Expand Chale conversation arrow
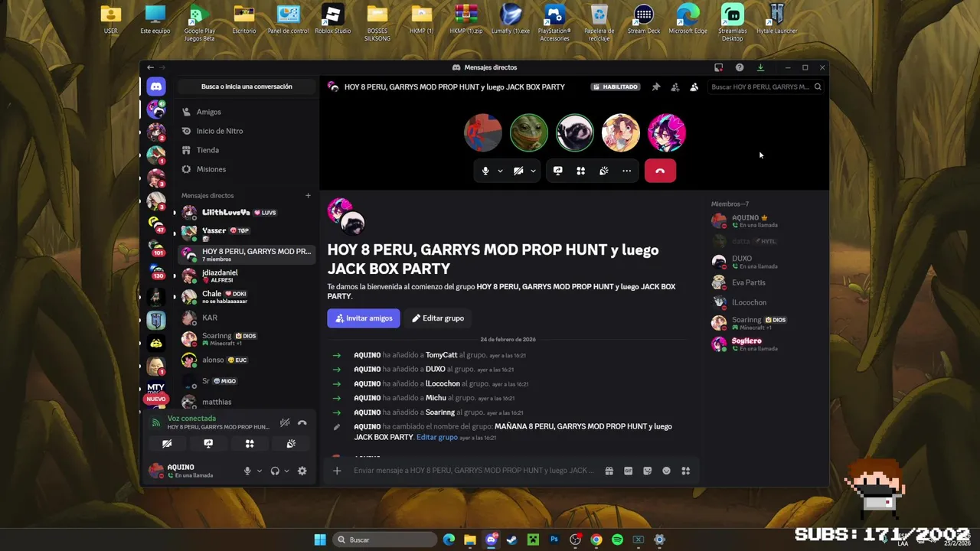Screen dimensions: 980x551 (x=174, y=296)
